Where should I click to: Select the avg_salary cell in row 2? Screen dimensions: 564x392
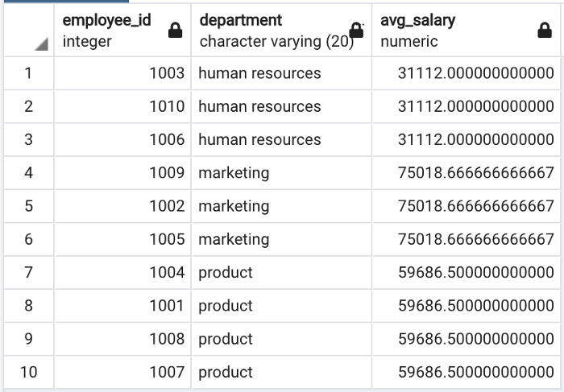467,106
